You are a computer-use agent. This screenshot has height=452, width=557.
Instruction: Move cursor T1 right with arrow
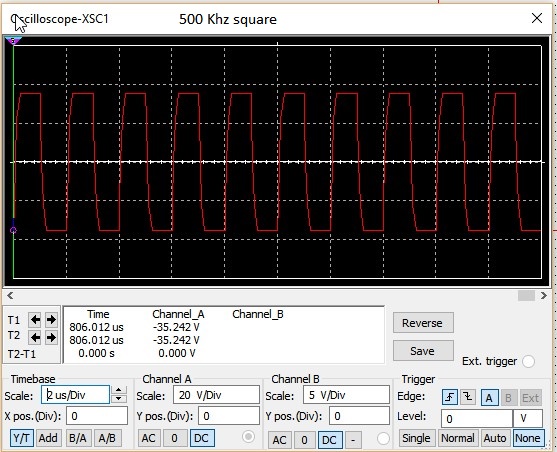click(51, 320)
